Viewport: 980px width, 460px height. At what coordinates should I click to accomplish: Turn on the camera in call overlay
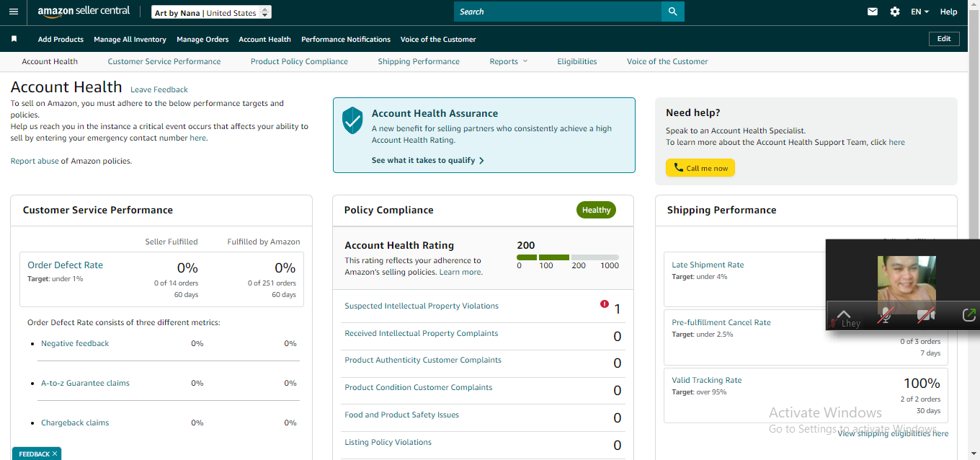(926, 314)
